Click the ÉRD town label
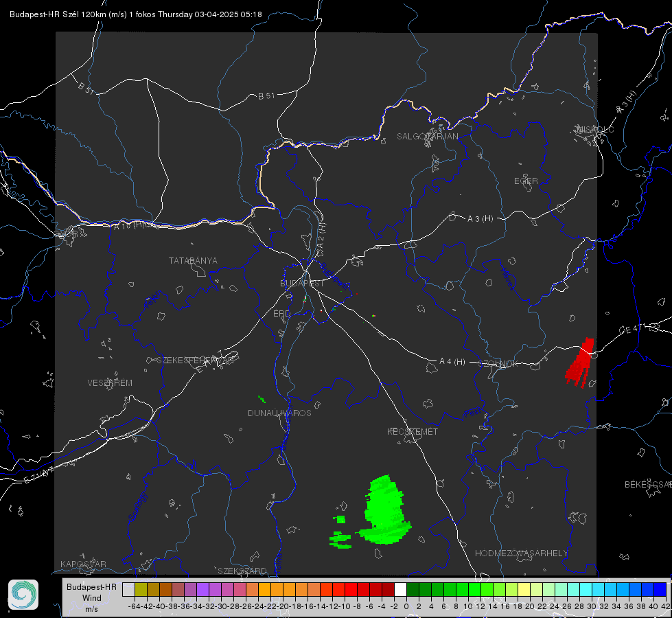 coord(281,314)
